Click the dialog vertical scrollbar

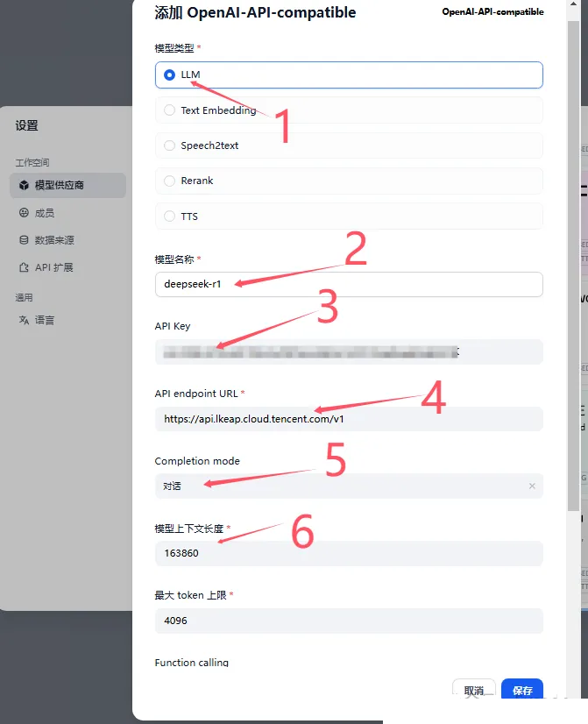tap(573, 266)
